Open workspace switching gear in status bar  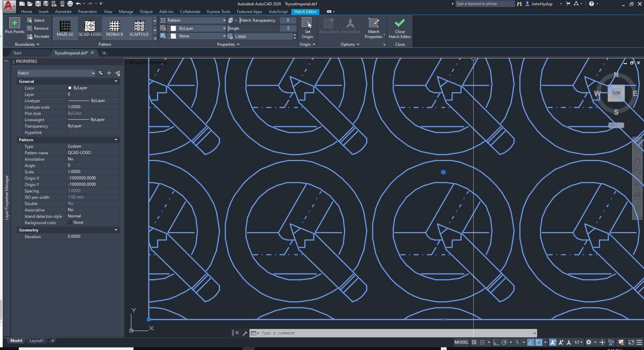[589, 342]
